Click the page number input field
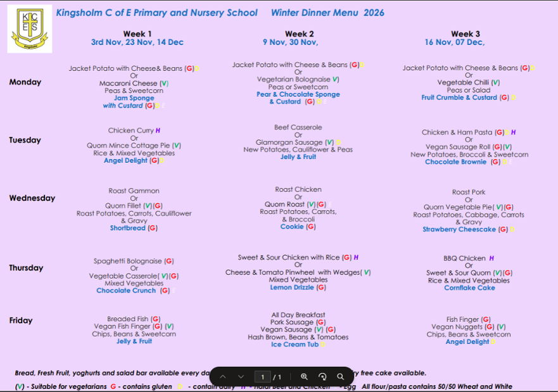The height and width of the screenshot is (392, 558). point(263,377)
